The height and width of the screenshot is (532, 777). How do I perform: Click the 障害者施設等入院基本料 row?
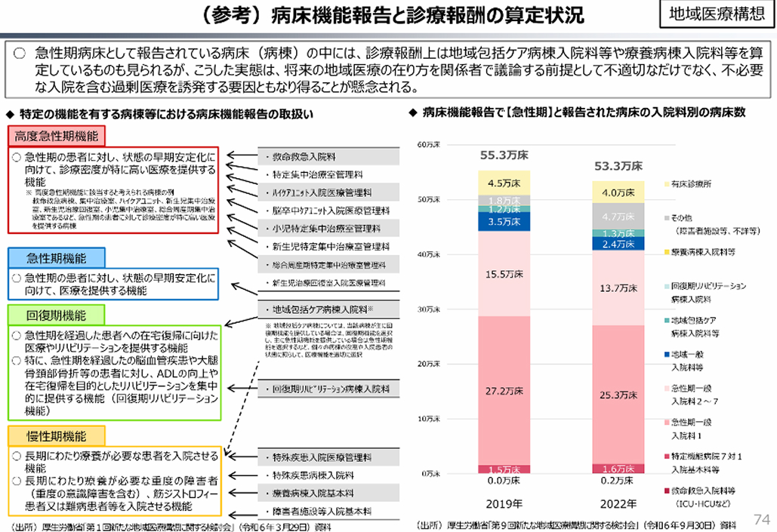(328, 511)
